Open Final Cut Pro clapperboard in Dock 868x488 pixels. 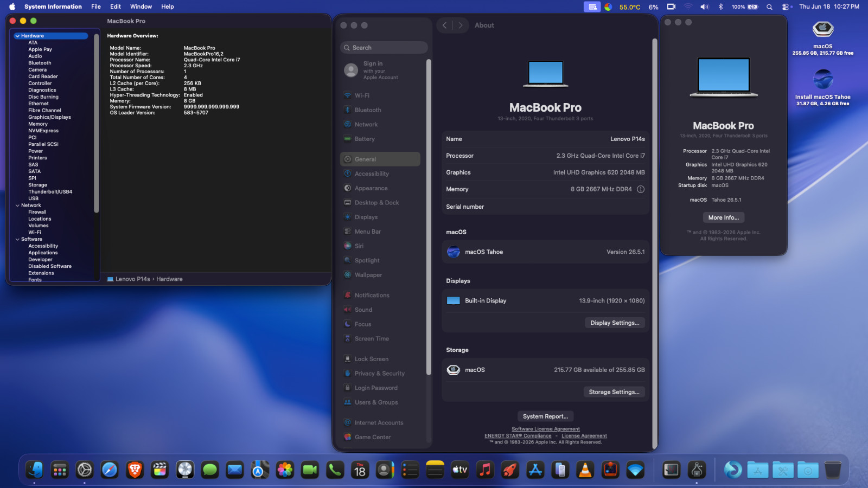159,470
